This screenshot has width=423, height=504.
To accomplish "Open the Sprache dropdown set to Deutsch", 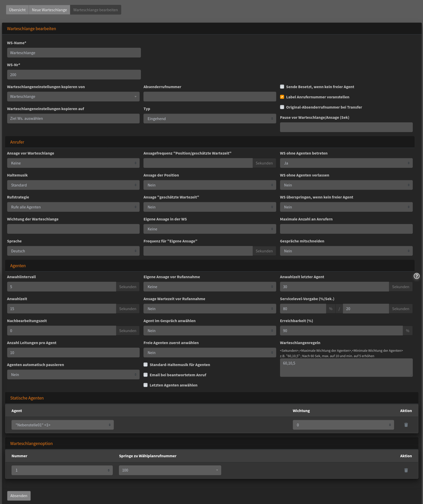I will coord(73,251).
